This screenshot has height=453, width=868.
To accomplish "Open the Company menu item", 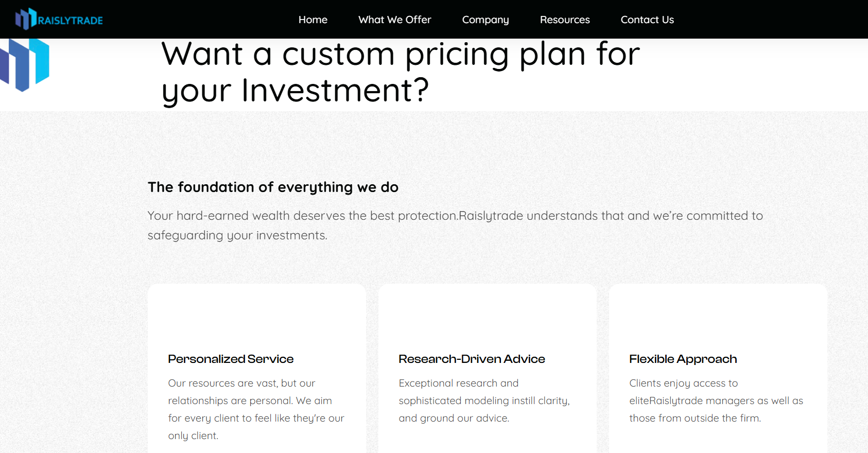I will tap(485, 20).
